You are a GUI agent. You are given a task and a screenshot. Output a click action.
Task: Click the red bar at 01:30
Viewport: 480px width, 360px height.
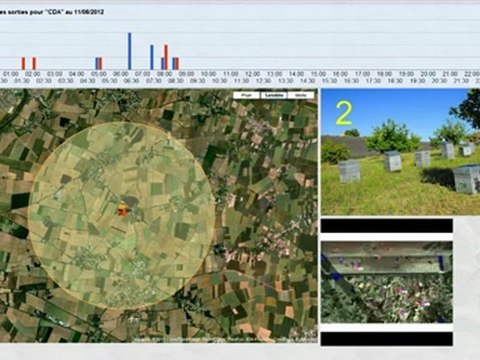(23, 63)
